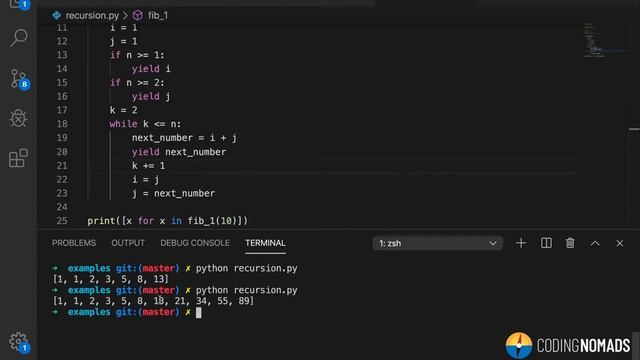Click the code minimap preview

click(x=594, y=40)
